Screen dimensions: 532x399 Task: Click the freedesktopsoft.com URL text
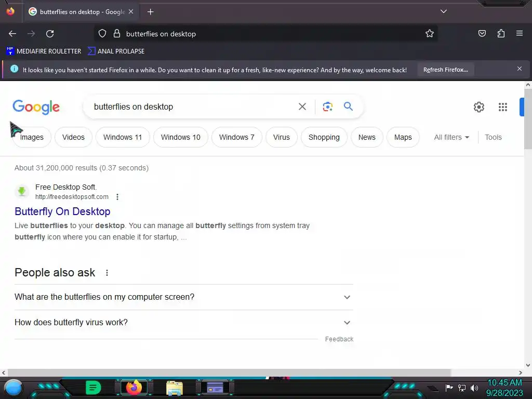coord(72,197)
